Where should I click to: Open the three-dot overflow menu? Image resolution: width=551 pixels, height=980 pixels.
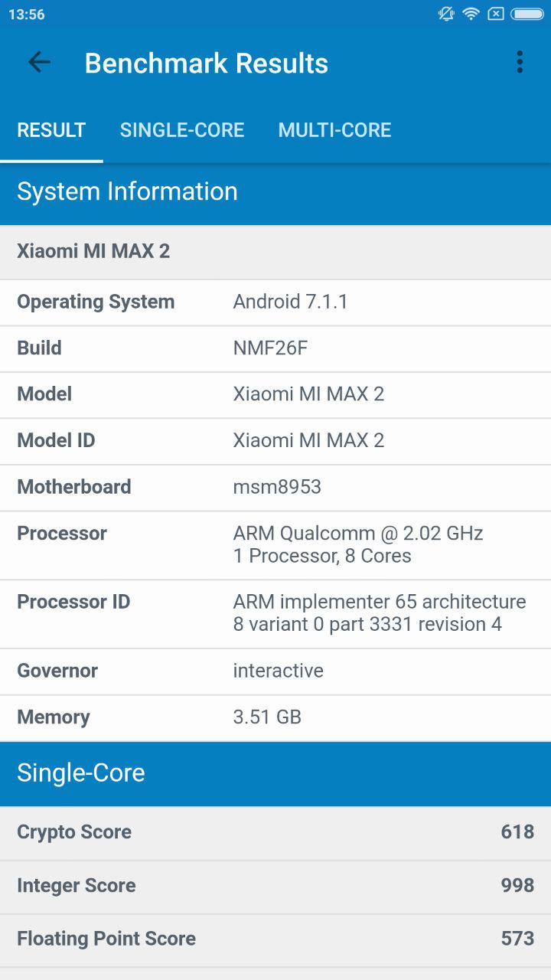[x=520, y=63]
